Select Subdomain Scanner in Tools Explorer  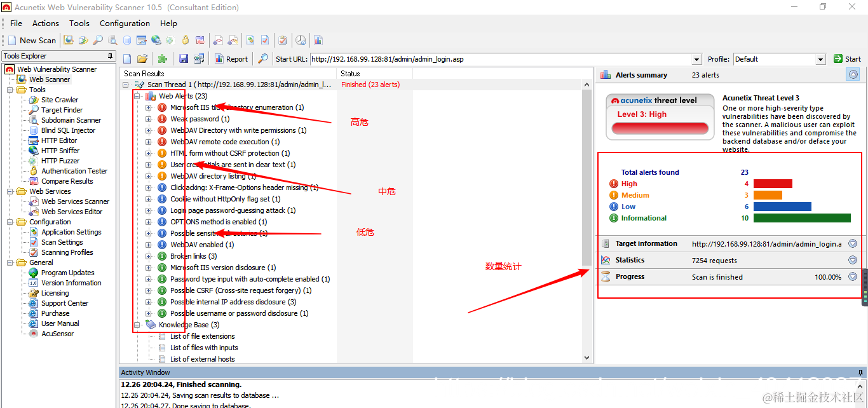tap(71, 120)
